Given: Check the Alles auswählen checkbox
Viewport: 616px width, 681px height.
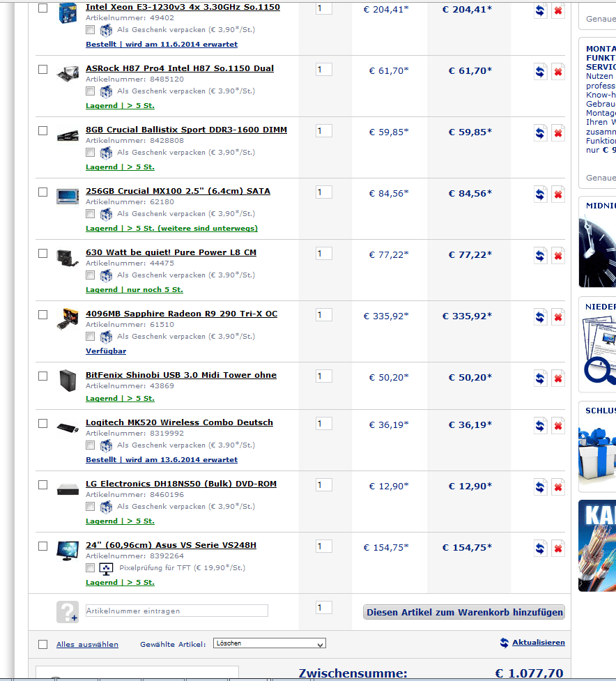Looking at the screenshot, I should [x=43, y=644].
